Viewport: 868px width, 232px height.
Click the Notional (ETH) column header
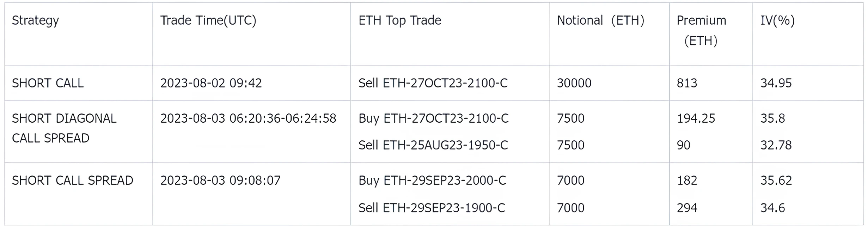pos(600,21)
